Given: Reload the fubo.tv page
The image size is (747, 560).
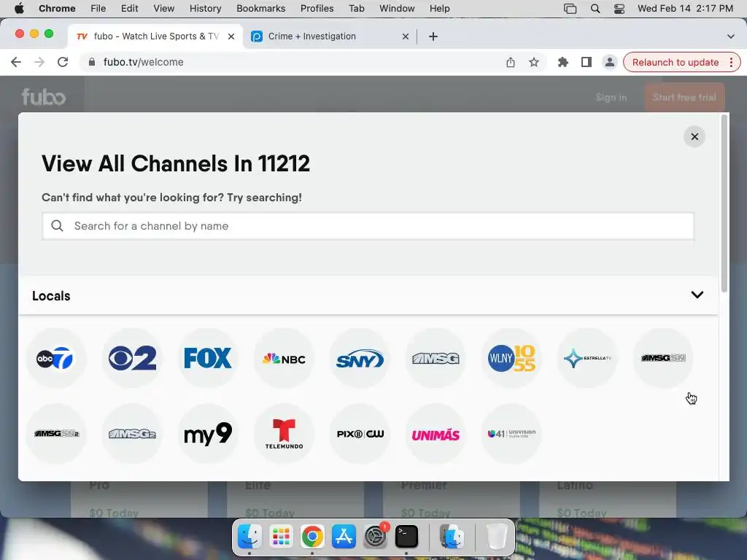Looking at the screenshot, I should click(63, 62).
